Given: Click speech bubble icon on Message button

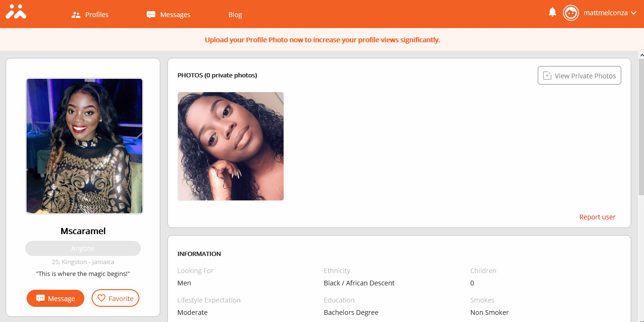Looking at the screenshot, I should 40,298.
